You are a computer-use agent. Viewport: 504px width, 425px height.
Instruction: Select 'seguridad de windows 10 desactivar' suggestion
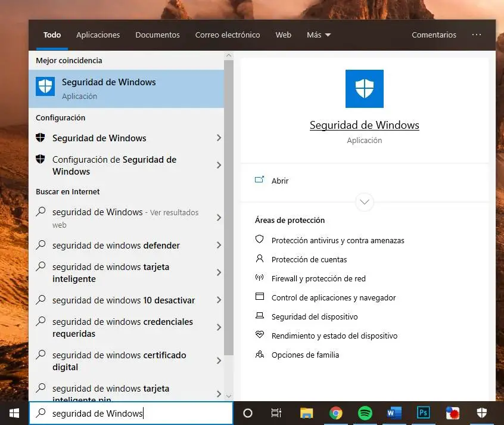pyautogui.click(x=126, y=300)
